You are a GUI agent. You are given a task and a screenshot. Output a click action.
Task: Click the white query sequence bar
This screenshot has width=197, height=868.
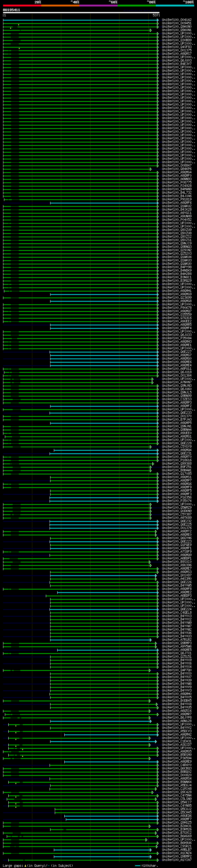point(81,12)
